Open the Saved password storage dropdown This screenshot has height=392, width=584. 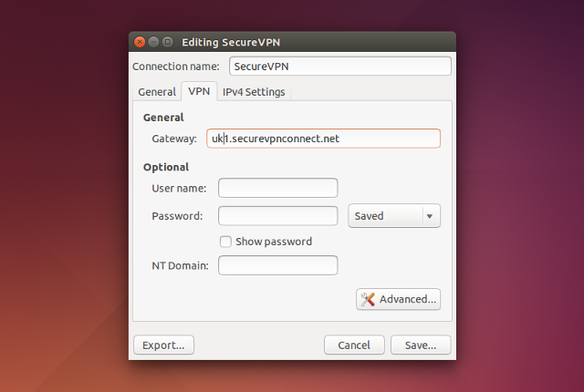[x=394, y=216]
